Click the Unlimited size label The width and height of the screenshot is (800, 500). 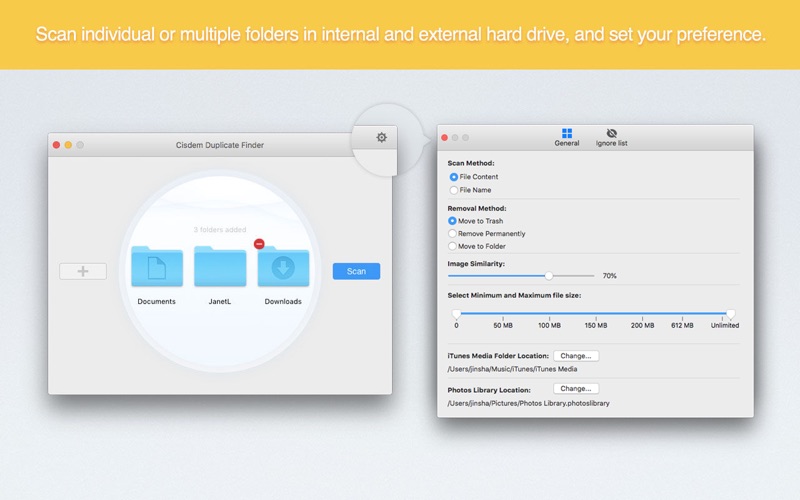(725, 325)
